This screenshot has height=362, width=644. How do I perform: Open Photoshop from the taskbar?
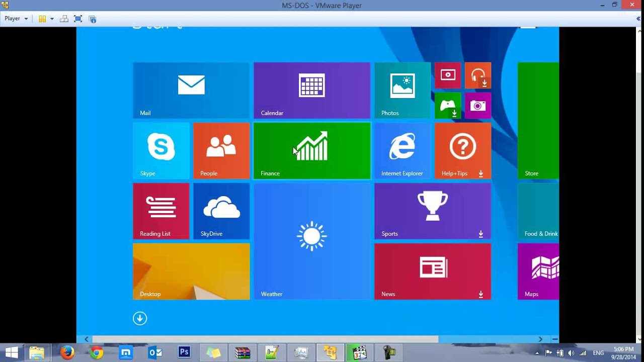[x=184, y=353]
